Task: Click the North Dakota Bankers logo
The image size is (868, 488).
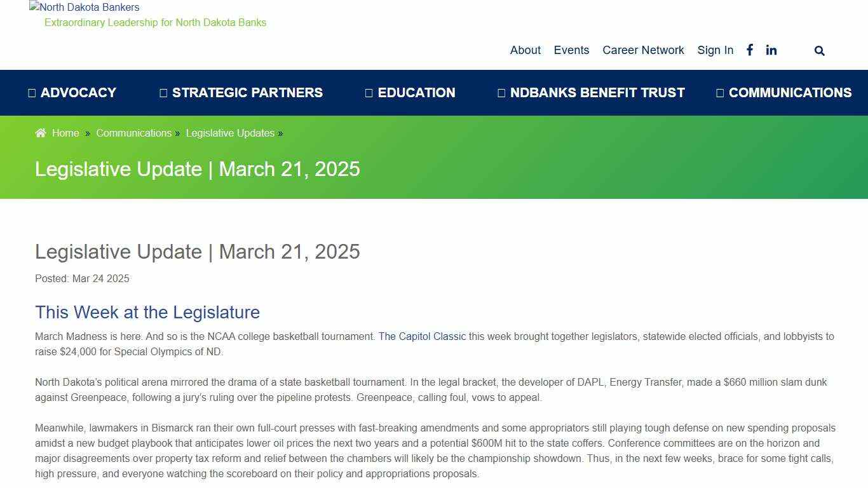Action: [83, 7]
